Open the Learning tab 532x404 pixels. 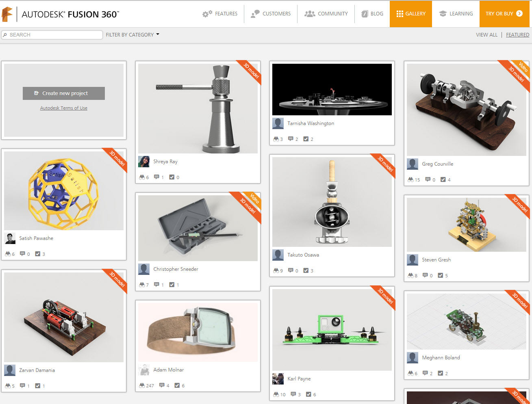click(456, 14)
